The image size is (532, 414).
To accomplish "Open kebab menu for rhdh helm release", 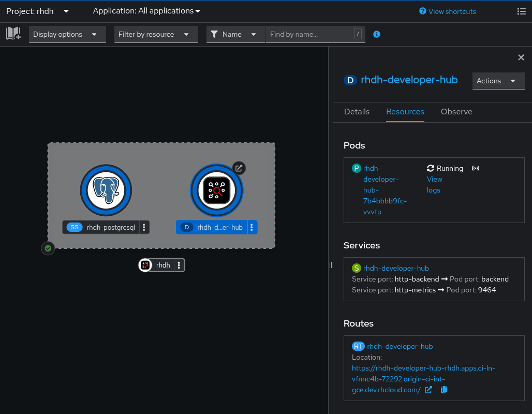I will [x=179, y=265].
